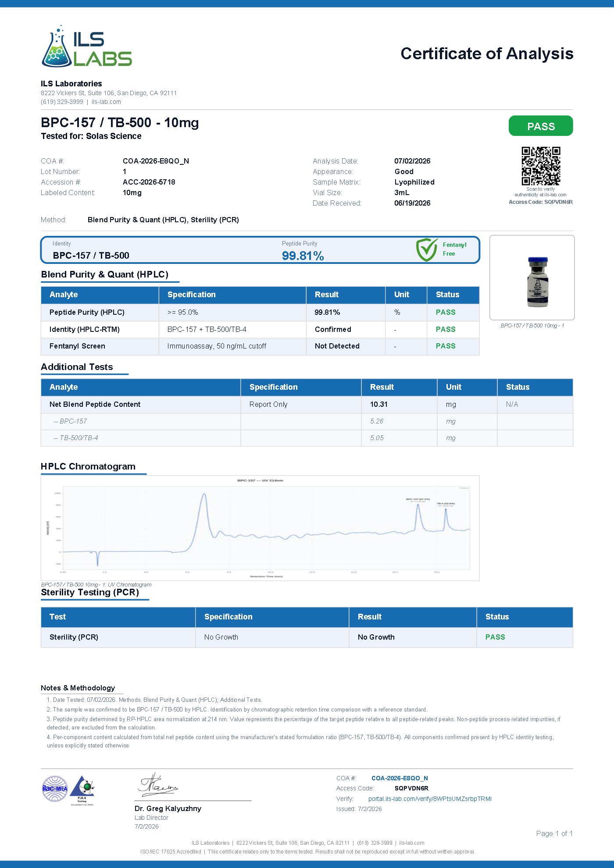
Task: Click the Confirmed result cell
Action: (346, 329)
